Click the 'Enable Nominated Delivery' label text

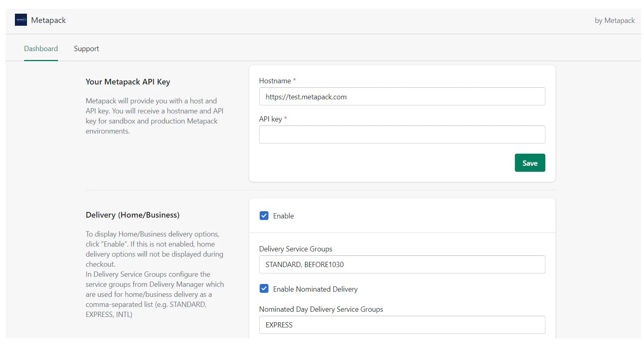(315, 289)
